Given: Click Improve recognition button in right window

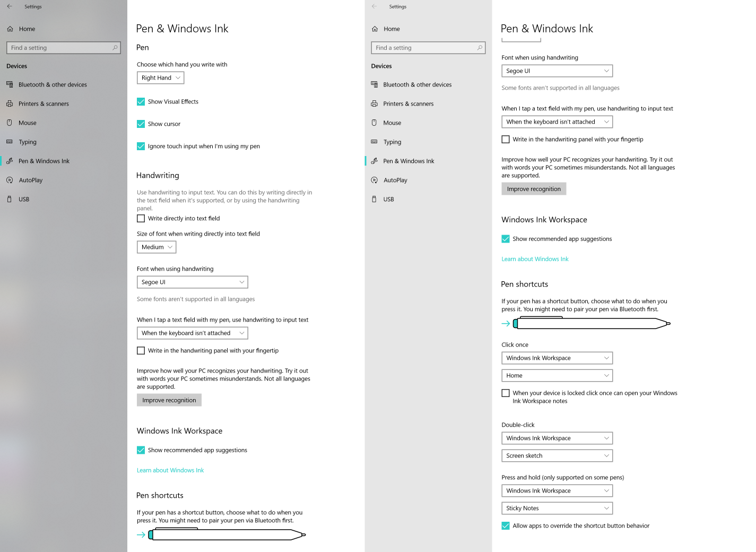Looking at the screenshot, I should pyautogui.click(x=534, y=189).
